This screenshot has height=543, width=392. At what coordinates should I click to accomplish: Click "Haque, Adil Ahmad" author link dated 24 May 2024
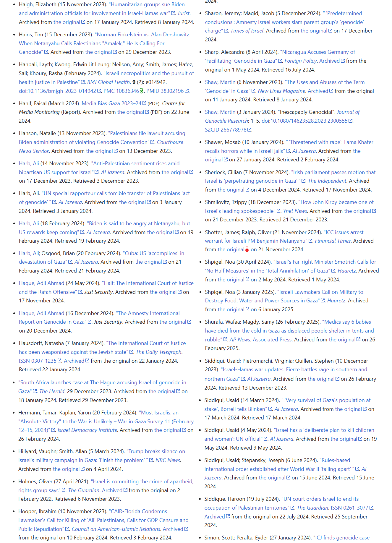[x=41, y=283]
